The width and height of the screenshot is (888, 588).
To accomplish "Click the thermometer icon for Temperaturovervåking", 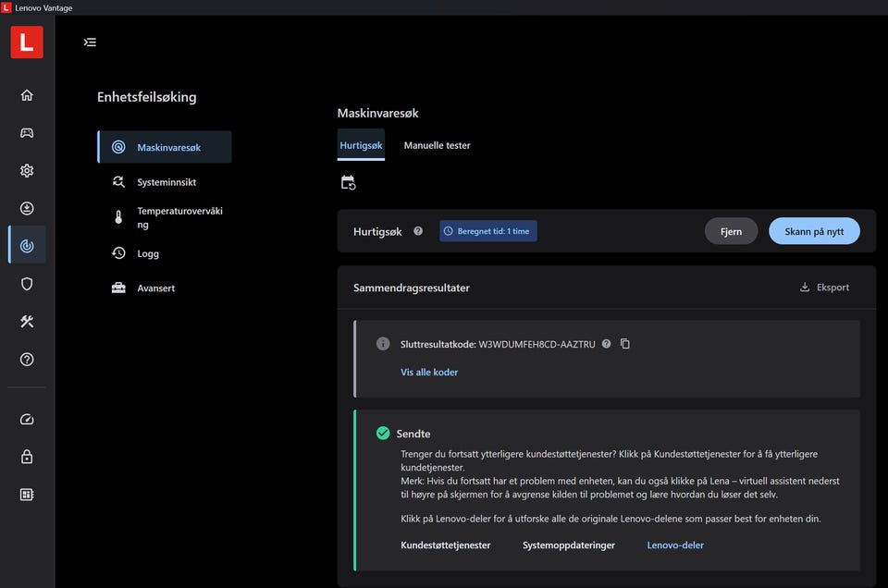I will tap(118, 217).
